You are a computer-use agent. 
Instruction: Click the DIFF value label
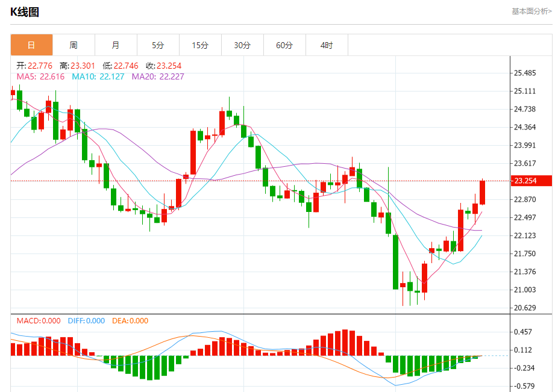(x=86, y=321)
